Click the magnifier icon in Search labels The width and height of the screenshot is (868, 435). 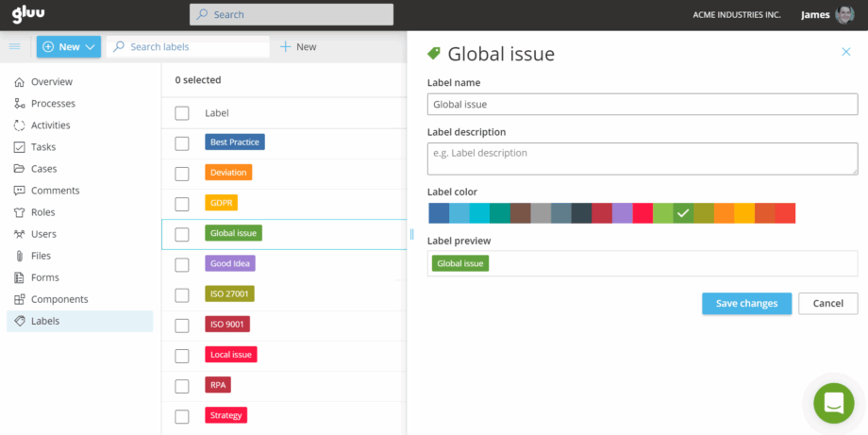(119, 47)
